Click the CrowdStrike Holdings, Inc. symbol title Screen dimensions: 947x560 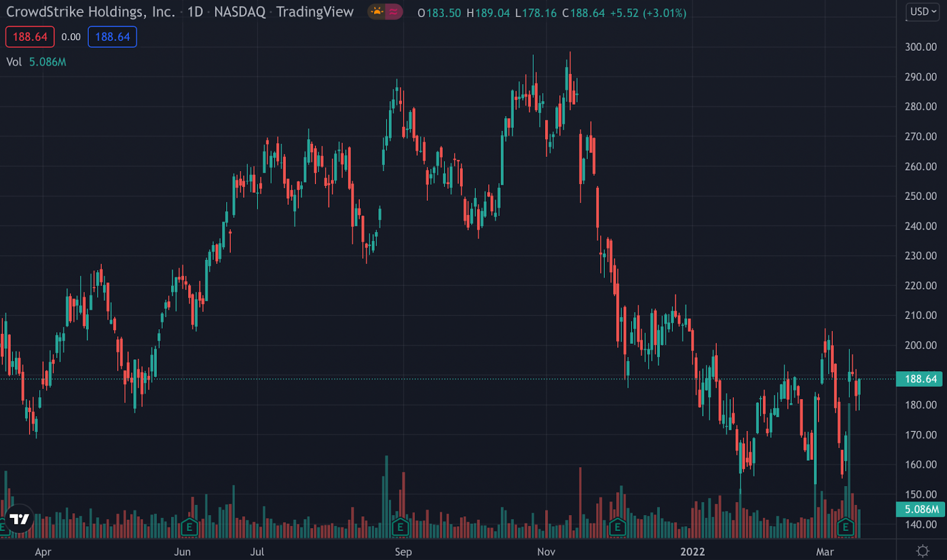click(x=91, y=12)
